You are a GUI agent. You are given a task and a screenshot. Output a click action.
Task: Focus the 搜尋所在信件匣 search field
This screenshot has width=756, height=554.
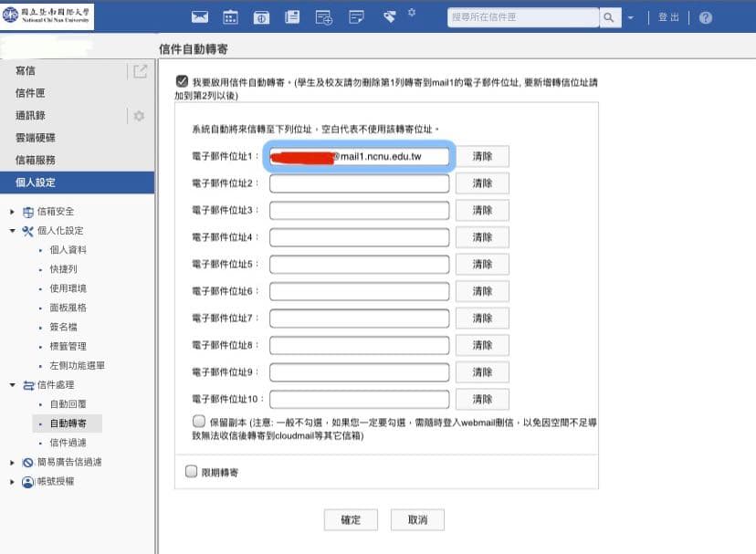point(523,18)
